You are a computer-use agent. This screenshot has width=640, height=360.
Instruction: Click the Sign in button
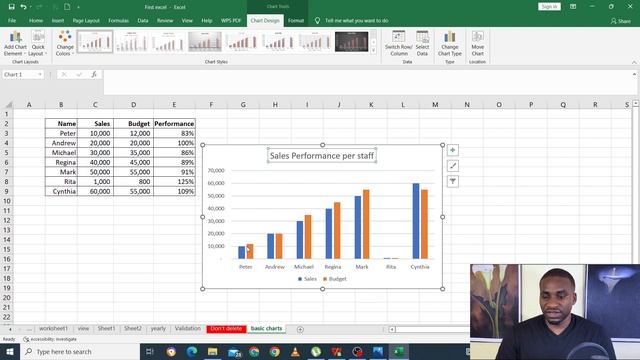point(549,7)
